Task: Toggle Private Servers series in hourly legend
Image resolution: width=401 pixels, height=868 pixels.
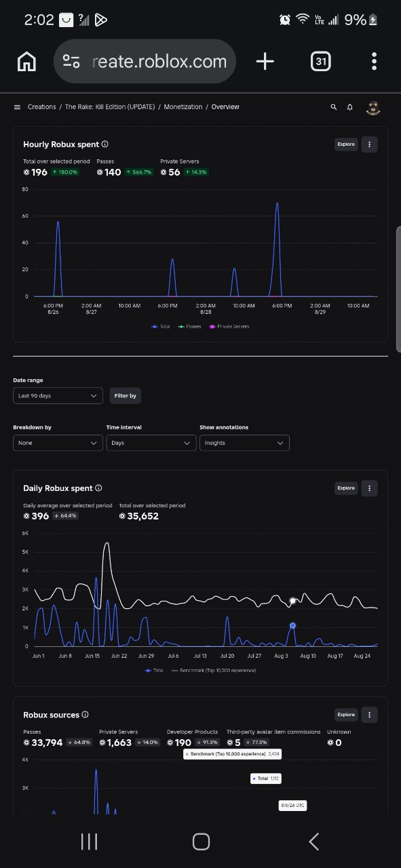Action: [x=229, y=326]
